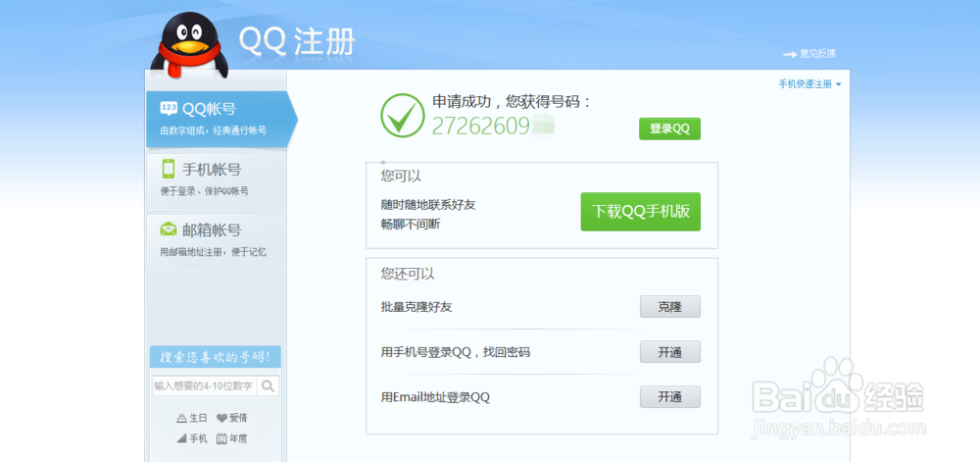Click the 畅聊不间断 text
The image size is (980, 462).
pyautogui.click(x=411, y=224)
